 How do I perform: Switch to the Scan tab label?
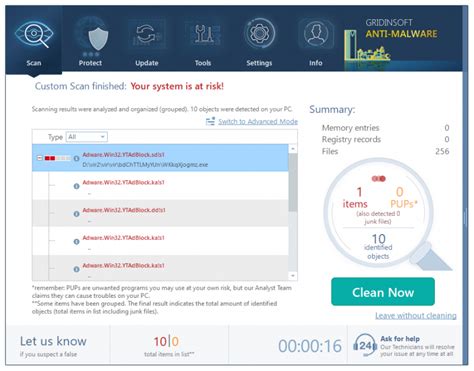click(x=34, y=63)
